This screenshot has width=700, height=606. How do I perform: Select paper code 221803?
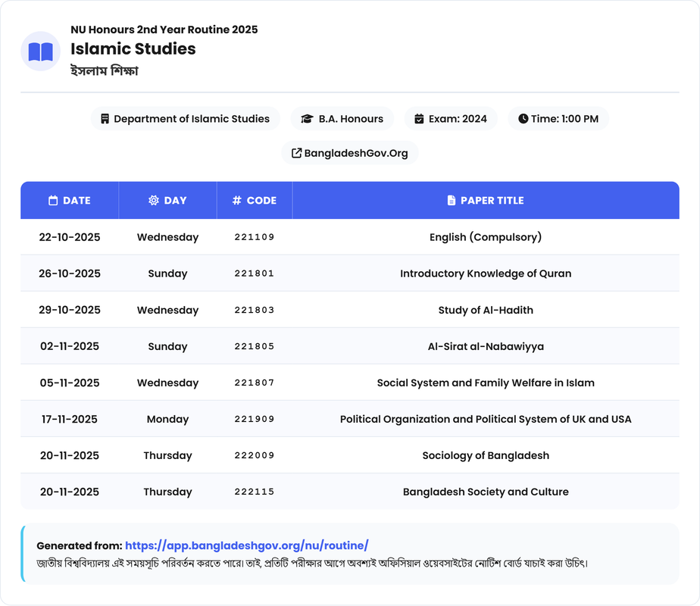pos(255,310)
